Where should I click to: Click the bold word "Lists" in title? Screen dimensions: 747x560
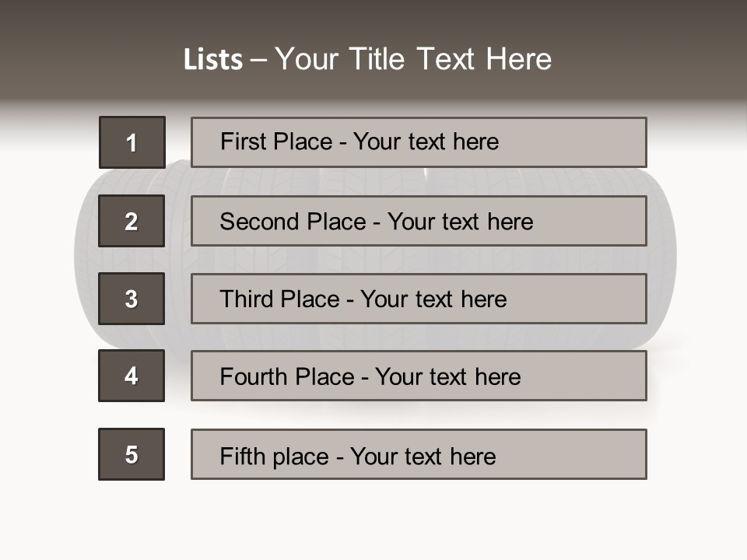(213, 60)
